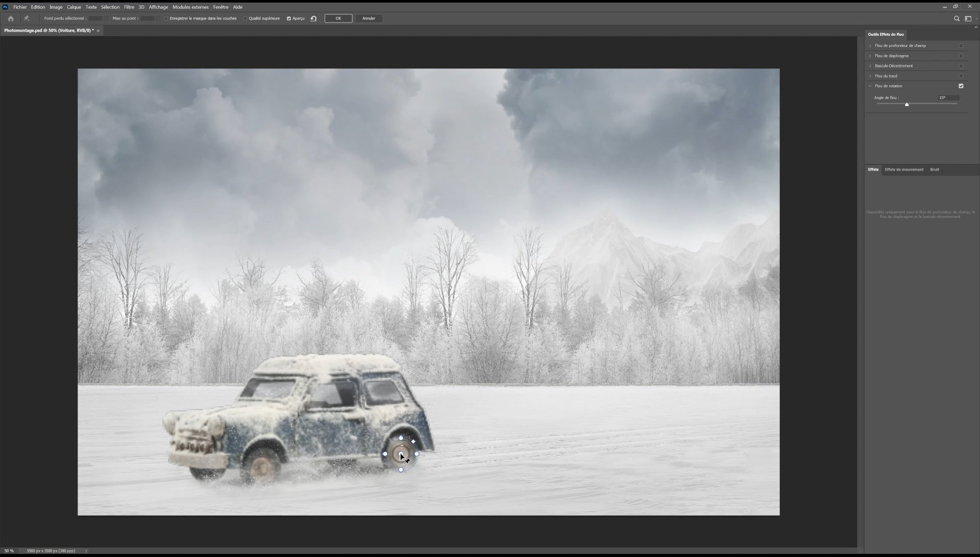Switch to Bruit tab
Viewport: 980px width, 557px height.
pyautogui.click(x=935, y=169)
